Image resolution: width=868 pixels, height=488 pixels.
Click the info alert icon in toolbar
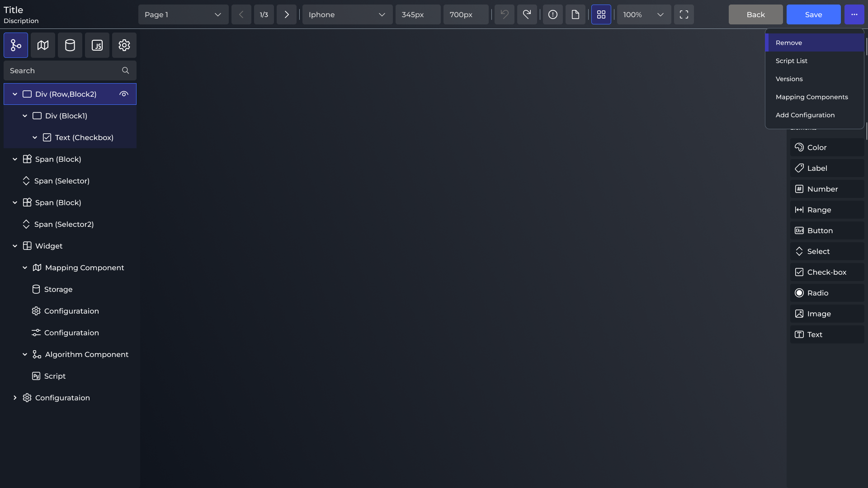tap(553, 14)
